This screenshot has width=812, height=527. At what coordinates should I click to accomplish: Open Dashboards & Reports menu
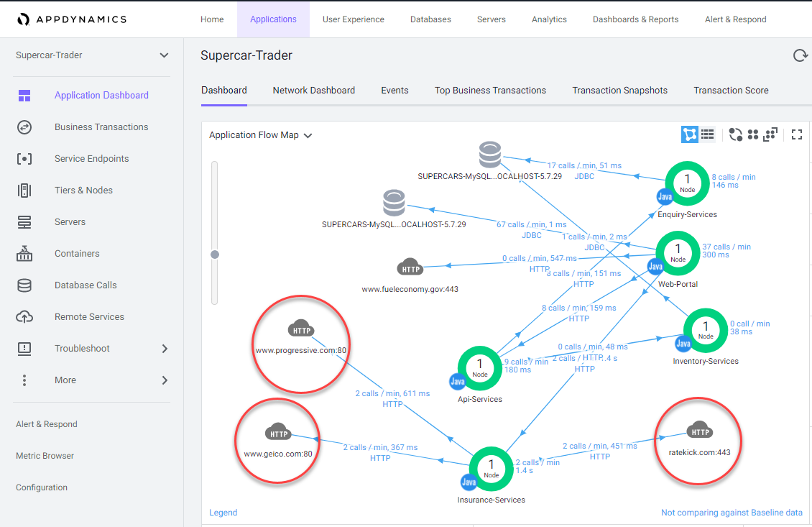636,19
